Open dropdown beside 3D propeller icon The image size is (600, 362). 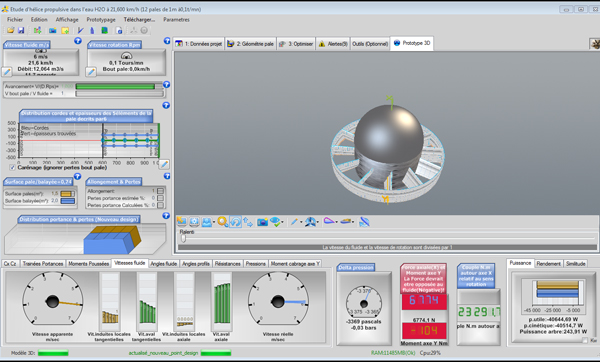pyautogui.click(x=318, y=222)
